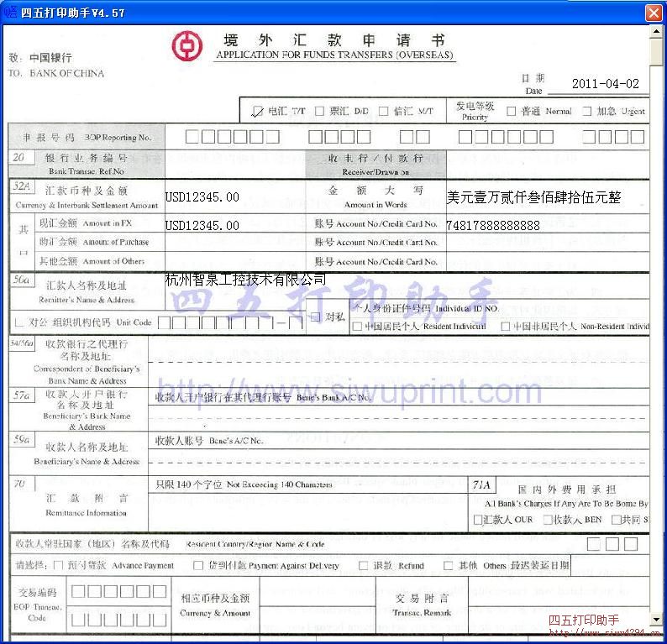
Task: Click the 收款人开户银行 Beneficiary's Bank Name label
Action: [87, 410]
